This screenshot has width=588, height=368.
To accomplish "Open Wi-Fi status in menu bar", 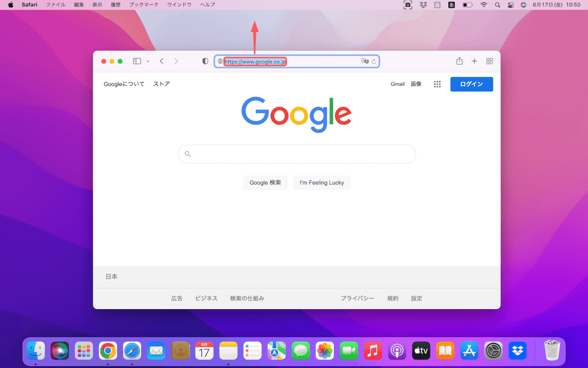I will pos(484,5).
